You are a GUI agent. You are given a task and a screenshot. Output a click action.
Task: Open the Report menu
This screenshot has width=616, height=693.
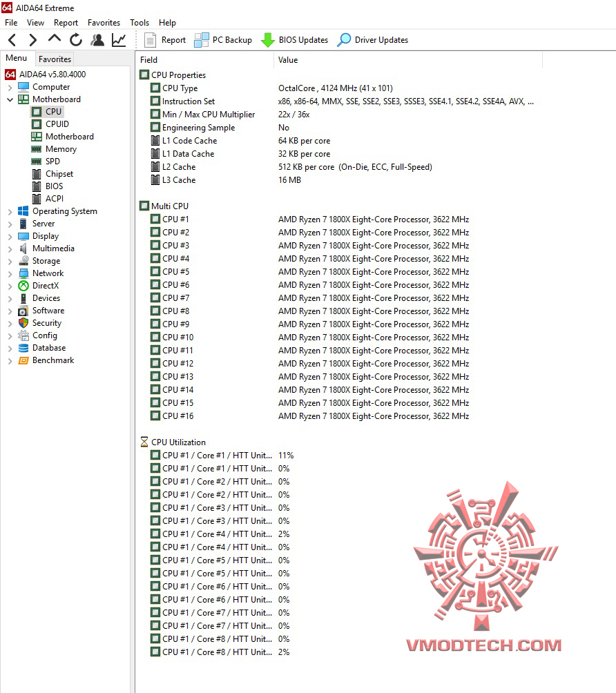point(66,23)
